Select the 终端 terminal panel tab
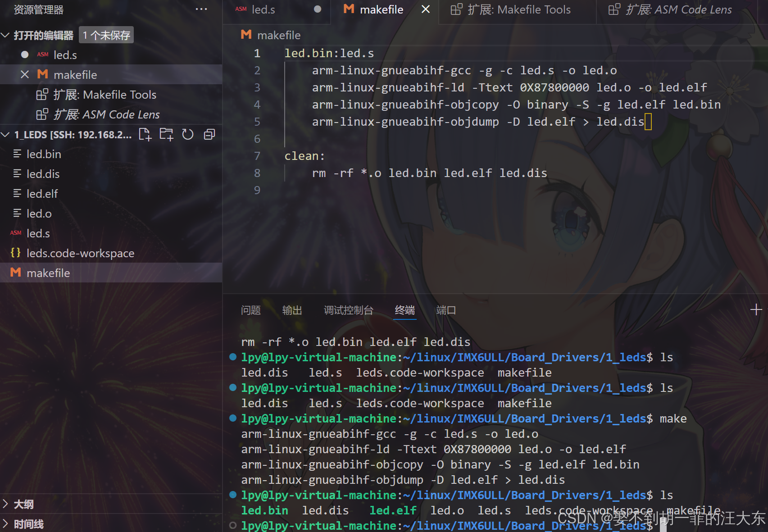The image size is (768, 532). (x=405, y=310)
